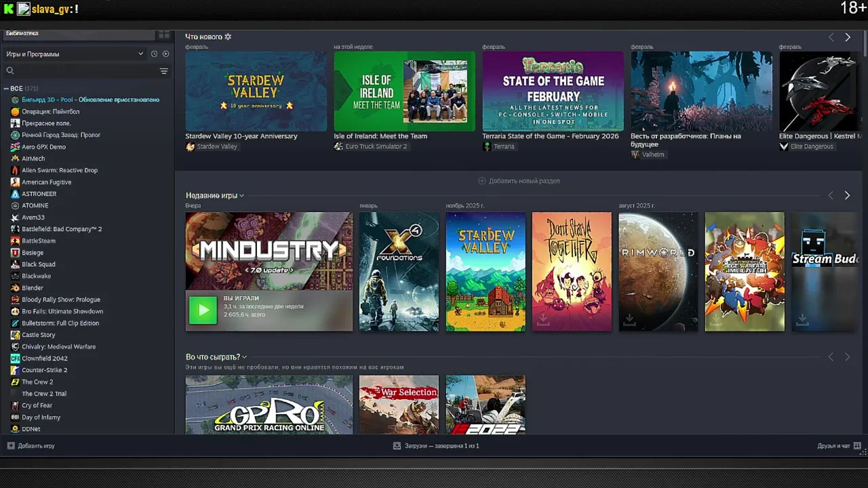Click the Elite Dangerous small icon
This screenshot has height=488, width=868.
click(x=784, y=146)
